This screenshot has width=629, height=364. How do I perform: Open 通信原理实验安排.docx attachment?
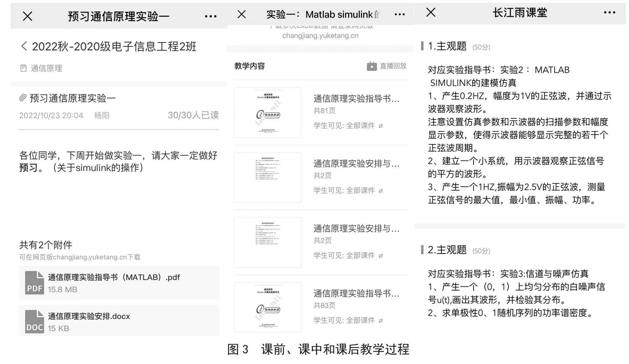(x=119, y=321)
